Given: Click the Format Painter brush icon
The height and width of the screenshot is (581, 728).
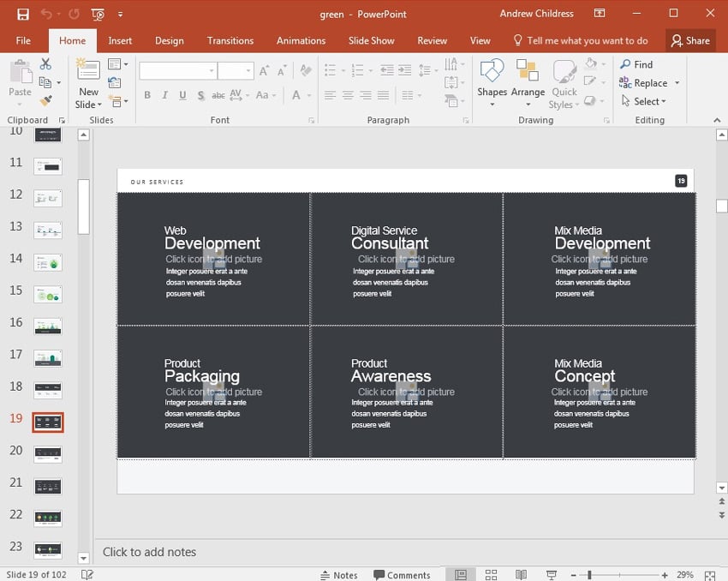Looking at the screenshot, I should pos(45,100).
